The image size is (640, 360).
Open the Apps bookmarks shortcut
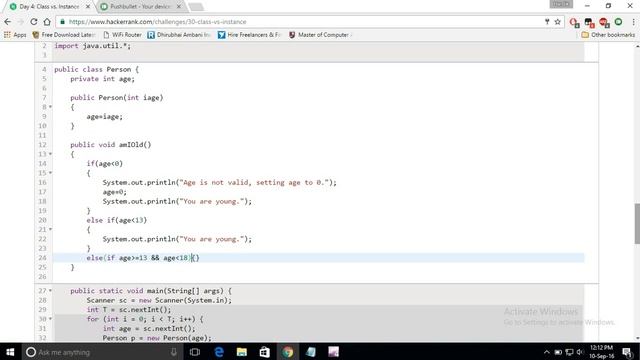coord(15,35)
